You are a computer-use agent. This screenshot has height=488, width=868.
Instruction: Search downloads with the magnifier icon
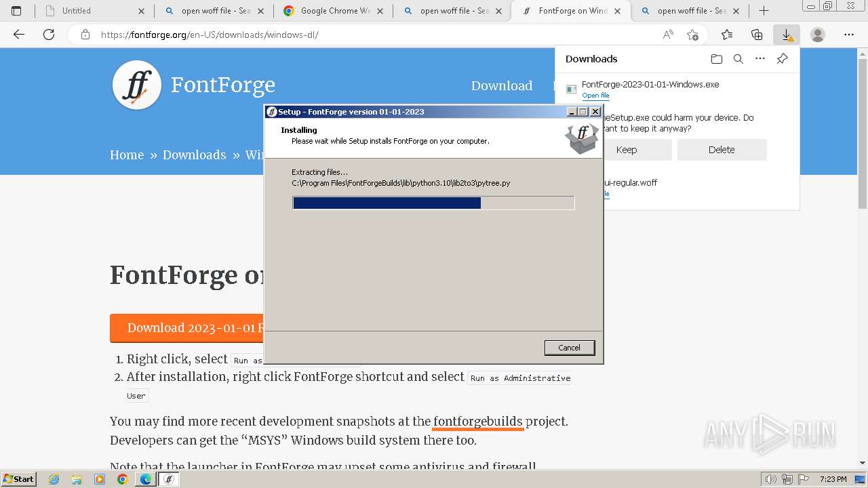click(738, 59)
